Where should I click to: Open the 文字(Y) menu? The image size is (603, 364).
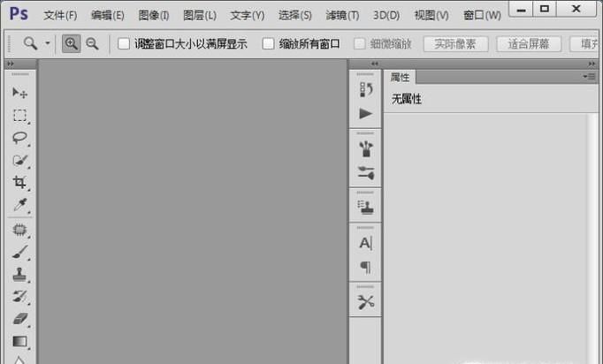click(248, 15)
